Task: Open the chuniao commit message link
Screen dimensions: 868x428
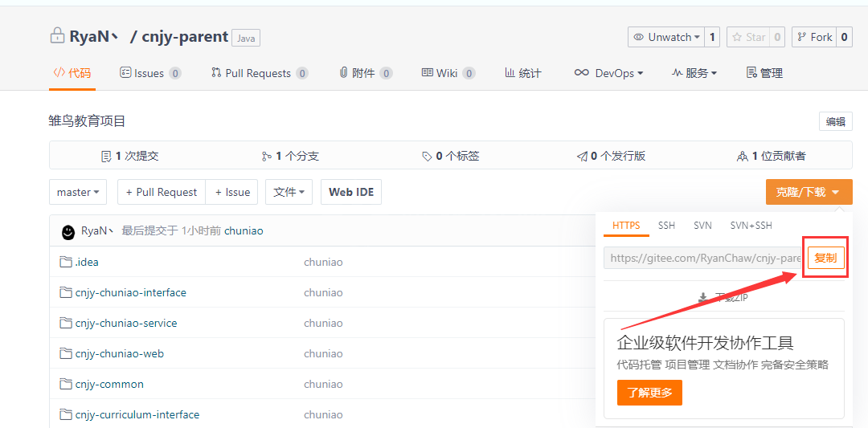Action: (244, 230)
